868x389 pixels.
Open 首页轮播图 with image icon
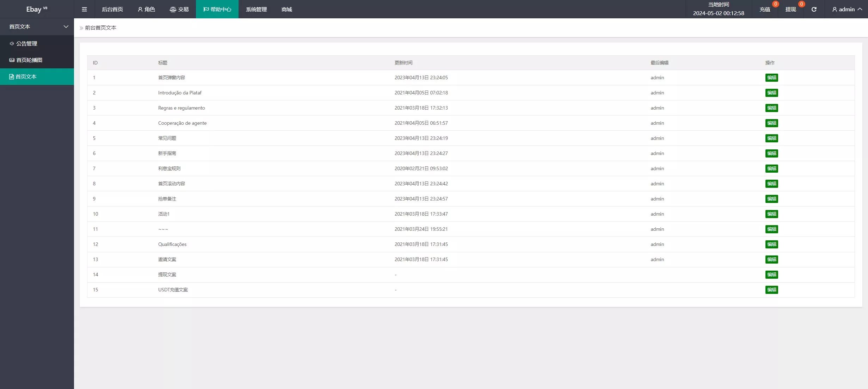pos(29,60)
